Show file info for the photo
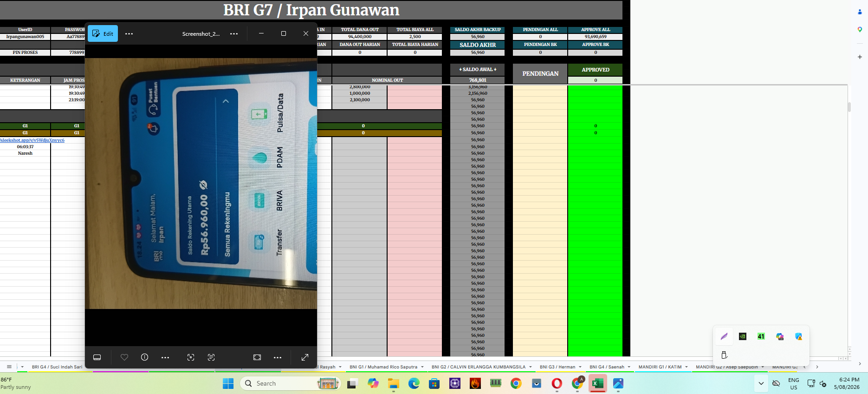868x394 pixels. pos(145,357)
